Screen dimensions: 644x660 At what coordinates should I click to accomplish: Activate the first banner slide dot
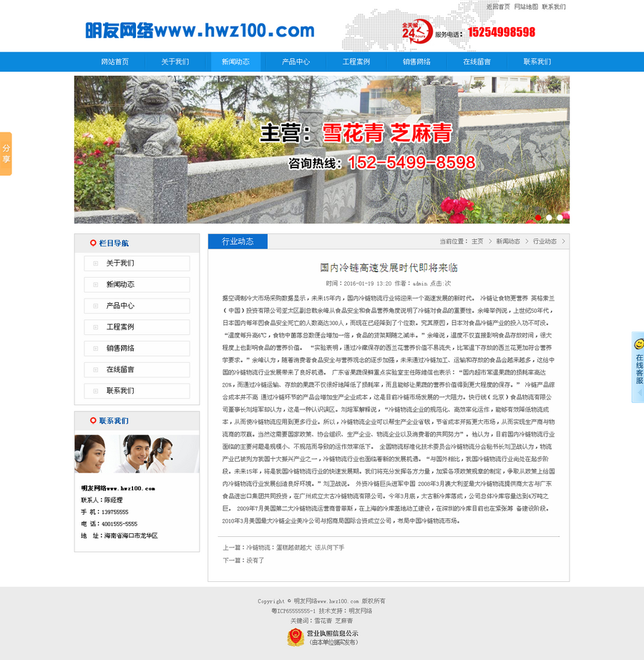[x=538, y=217]
